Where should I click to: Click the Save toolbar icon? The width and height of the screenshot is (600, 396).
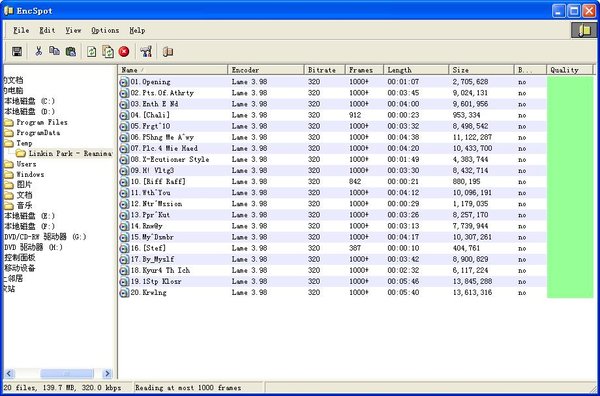tap(17, 52)
